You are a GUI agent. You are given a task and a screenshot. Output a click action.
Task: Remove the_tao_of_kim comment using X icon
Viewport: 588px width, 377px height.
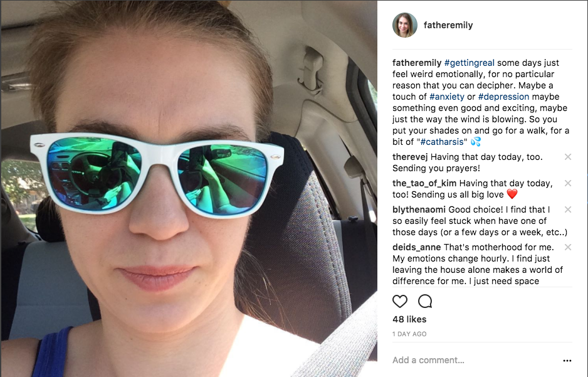pos(568,183)
